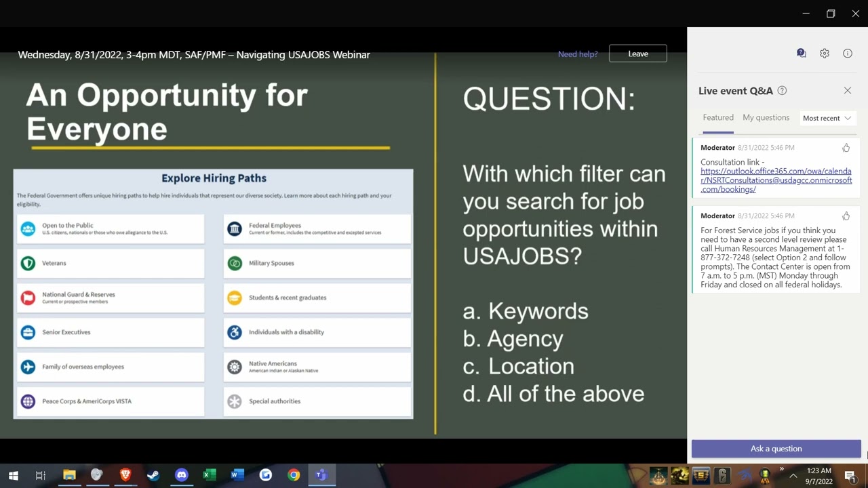Image resolution: width=868 pixels, height=488 pixels.
Task: Open Discord from the taskbar
Action: pos(181,475)
